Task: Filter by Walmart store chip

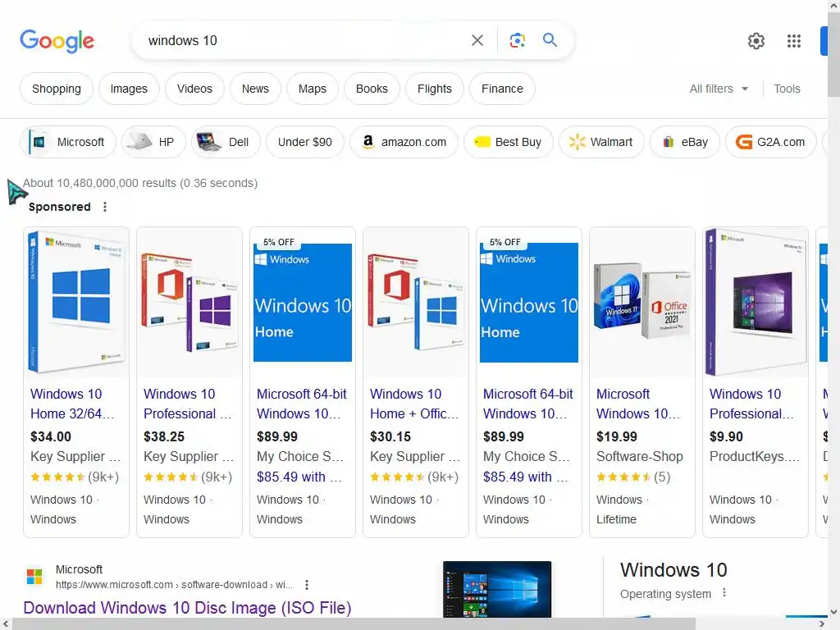Action: (x=601, y=142)
